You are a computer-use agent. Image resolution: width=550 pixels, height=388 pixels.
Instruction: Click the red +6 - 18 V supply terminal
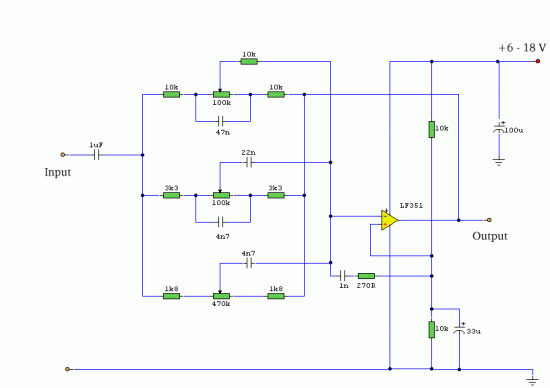[538, 61]
